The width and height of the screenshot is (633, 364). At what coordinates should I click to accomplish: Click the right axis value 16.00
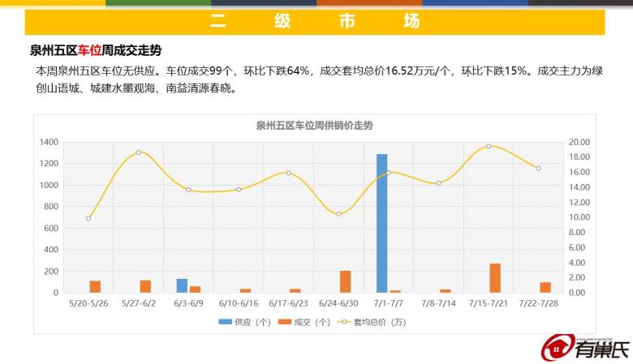tap(579, 172)
